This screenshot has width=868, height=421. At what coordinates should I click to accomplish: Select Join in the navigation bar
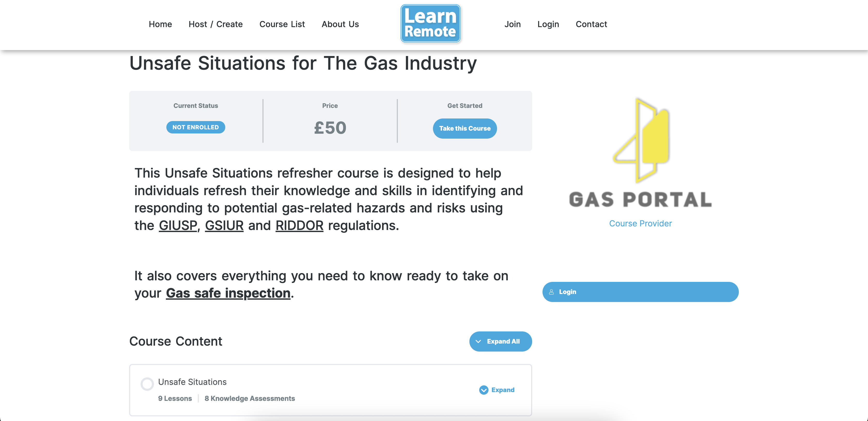pyautogui.click(x=512, y=24)
